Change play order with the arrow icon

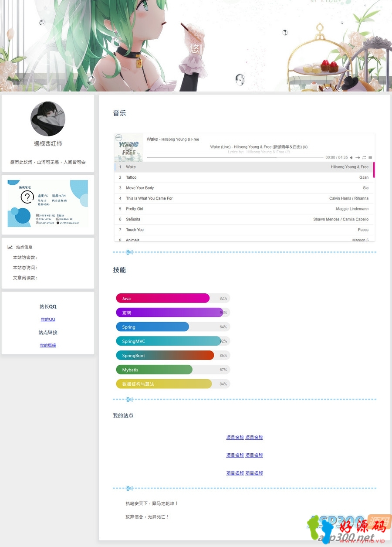[x=358, y=157]
